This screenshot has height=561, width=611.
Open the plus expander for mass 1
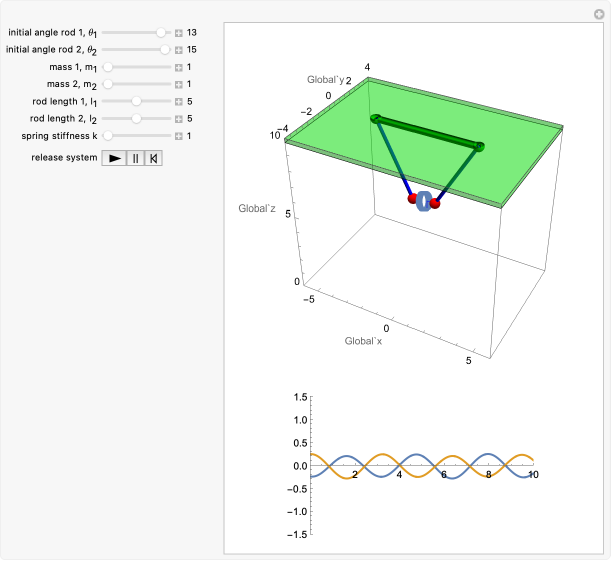(x=179, y=67)
